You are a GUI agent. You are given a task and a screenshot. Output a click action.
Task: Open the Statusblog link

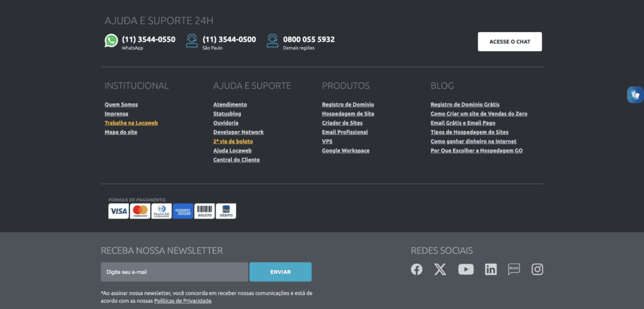[x=227, y=114]
